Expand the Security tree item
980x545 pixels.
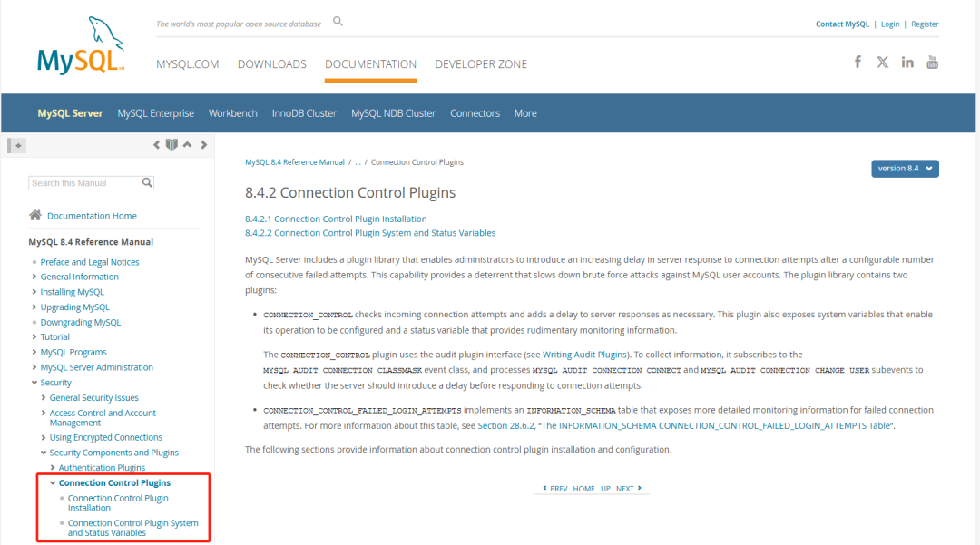click(x=34, y=382)
